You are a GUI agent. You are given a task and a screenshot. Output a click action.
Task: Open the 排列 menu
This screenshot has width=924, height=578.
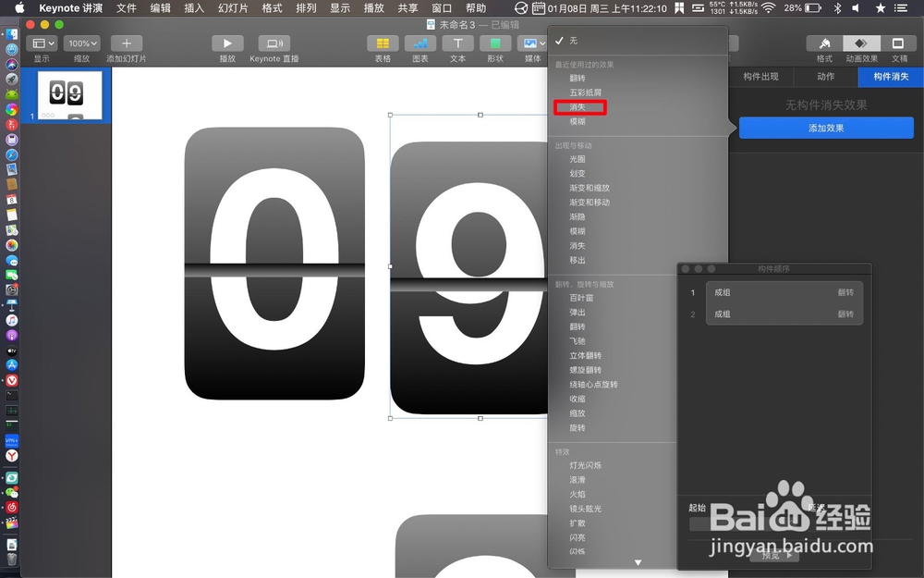[x=306, y=7]
